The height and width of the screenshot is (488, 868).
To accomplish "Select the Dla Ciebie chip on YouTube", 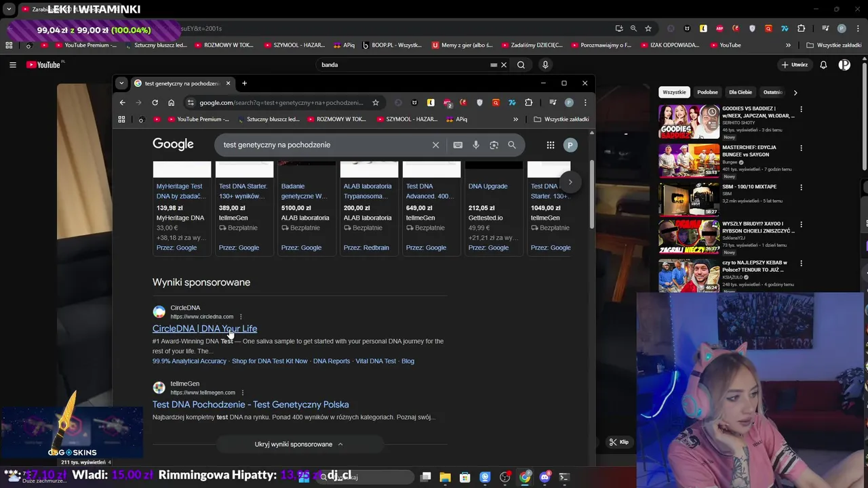I will tap(741, 92).
